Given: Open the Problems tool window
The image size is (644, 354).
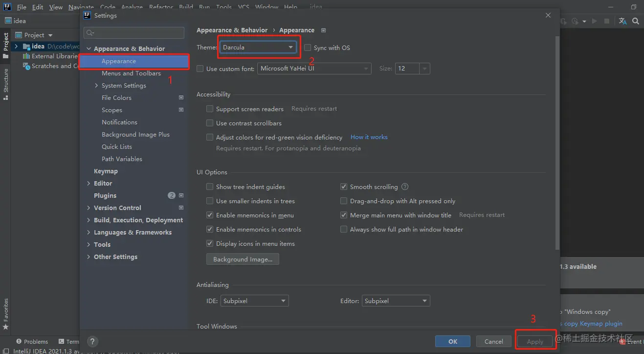Looking at the screenshot, I should 32,342.
